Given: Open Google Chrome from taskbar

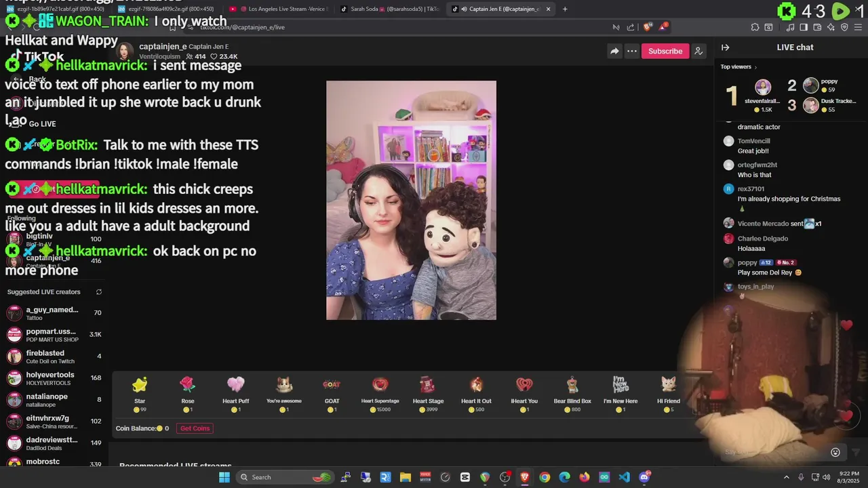Looking at the screenshot, I should 545,477.
